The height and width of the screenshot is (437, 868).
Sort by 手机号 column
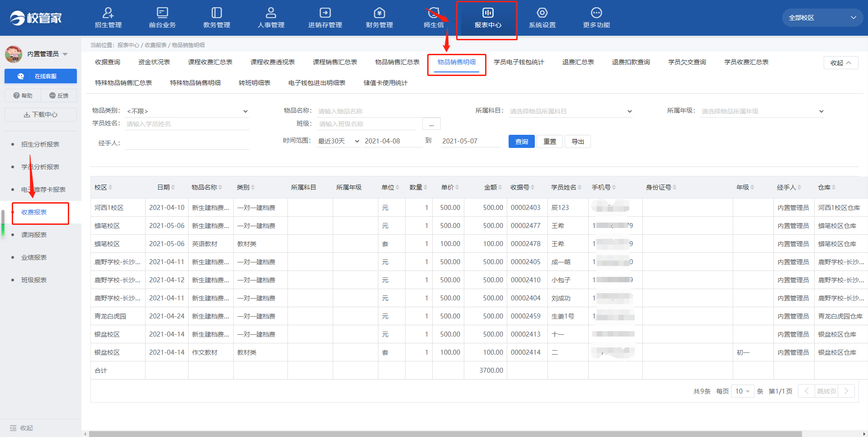604,187
